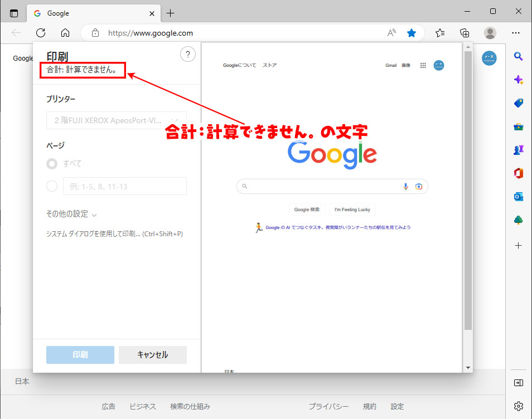The width and height of the screenshot is (532, 419).
Task: Open the Collections icon in toolbar
Action: pos(465,33)
